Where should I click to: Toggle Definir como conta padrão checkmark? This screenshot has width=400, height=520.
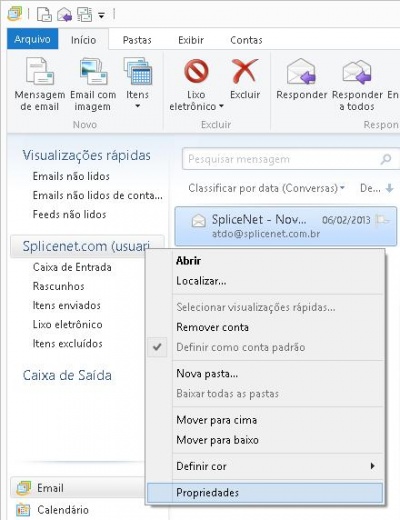tap(157, 347)
